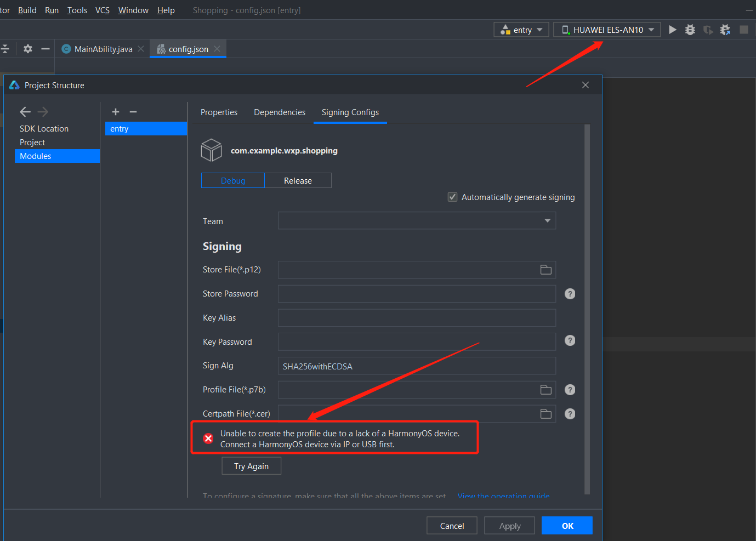Select the Debug signing mode
Screen dimensions: 756x541
point(233,180)
